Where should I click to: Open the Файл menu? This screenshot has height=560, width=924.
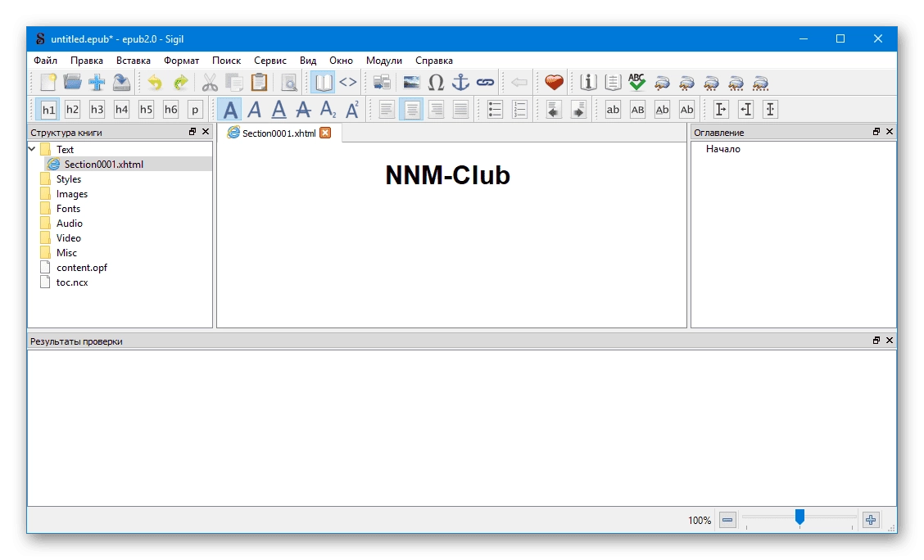tap(45, 60)
